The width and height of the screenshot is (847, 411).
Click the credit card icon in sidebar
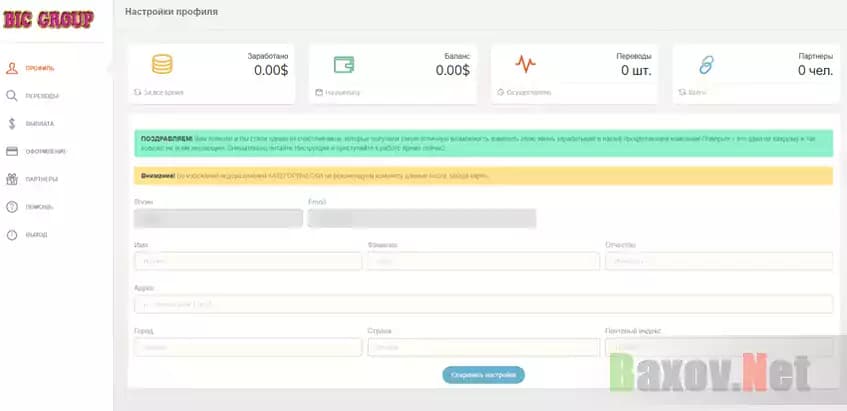[12, 152]
